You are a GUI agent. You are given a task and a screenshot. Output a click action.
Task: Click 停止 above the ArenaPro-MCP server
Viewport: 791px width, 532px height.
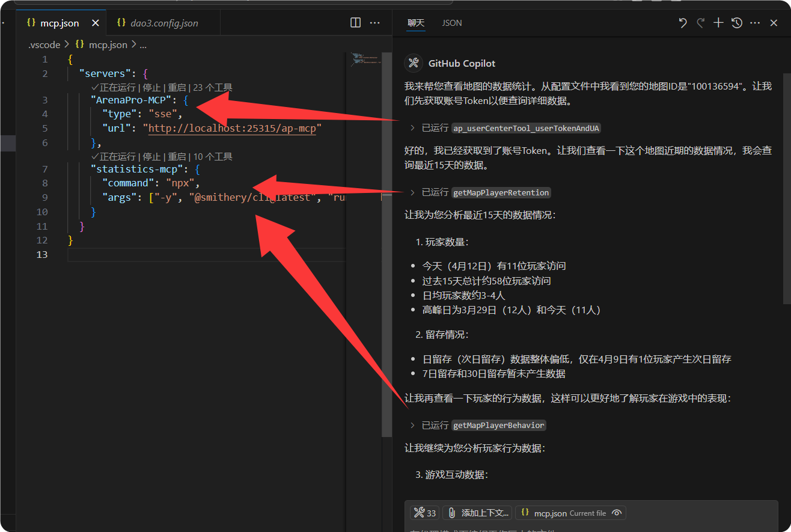tap(151, 87)
